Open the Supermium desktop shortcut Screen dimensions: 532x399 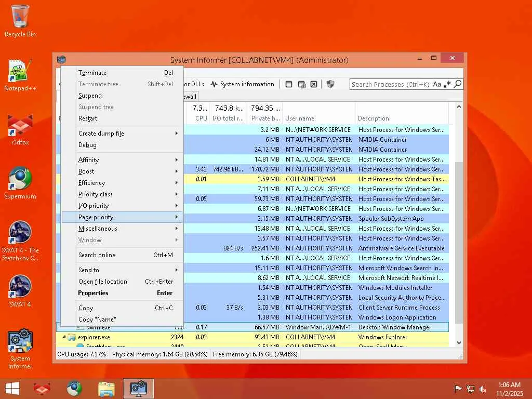tap(20, 183)
